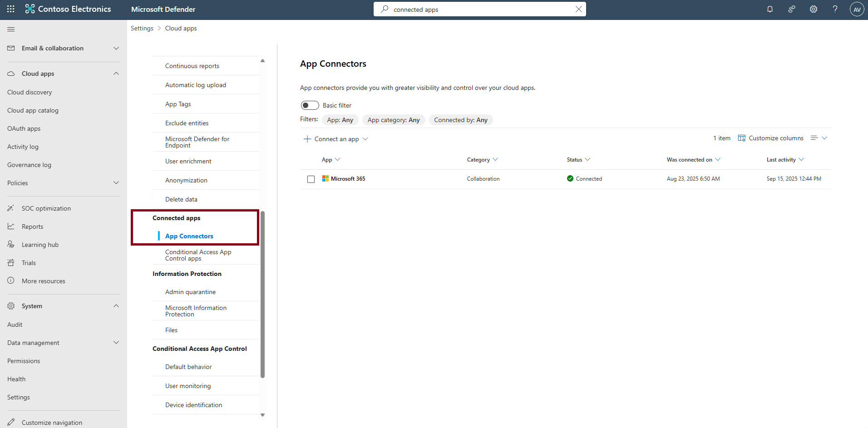Click the Cloud apps cloud icon
The height and width of the screenshot is (428, 868).
tap(11, 74)
